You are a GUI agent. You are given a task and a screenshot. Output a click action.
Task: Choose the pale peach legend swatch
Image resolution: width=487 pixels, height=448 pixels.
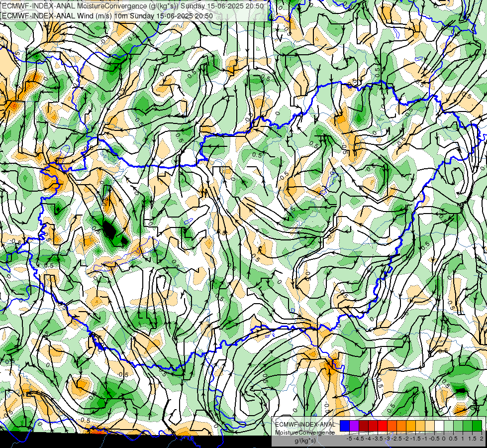pos(430,426)
